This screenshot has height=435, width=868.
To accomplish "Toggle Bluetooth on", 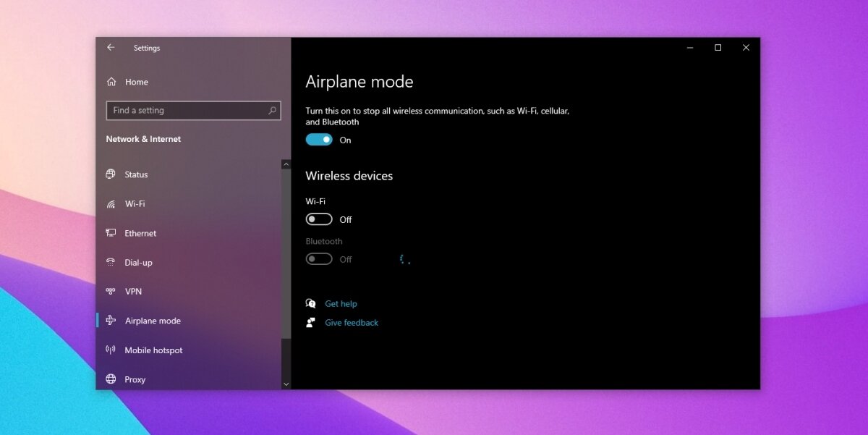I will (318, 258).
